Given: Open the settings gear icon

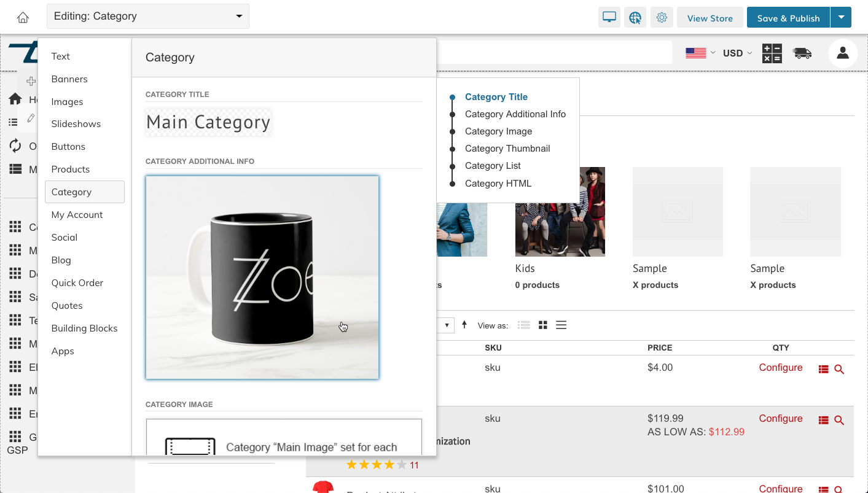Looking at the screenshot, I should click(662, 17).
